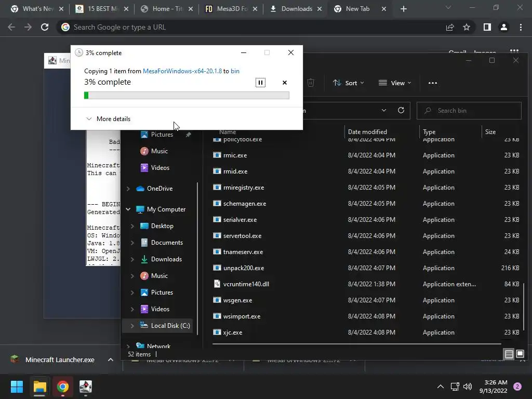532x399 pixels.
Task: Open the Sort menu in File Explorer
Action: pos(349,83)
